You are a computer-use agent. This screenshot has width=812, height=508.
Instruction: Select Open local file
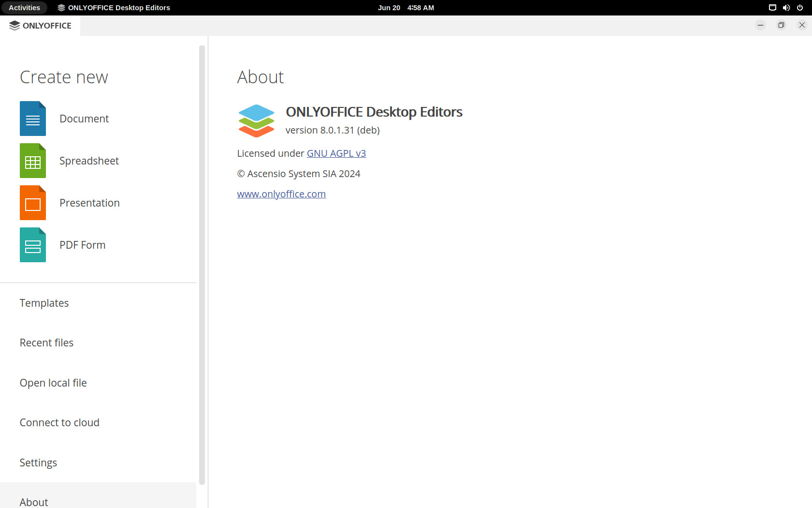(98, 383)
